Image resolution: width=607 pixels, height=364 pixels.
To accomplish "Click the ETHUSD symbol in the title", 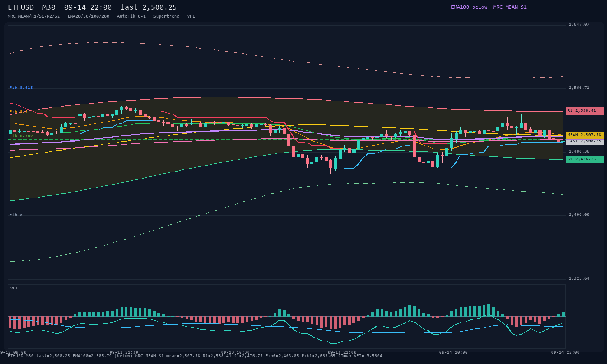I will coord(21,7).
